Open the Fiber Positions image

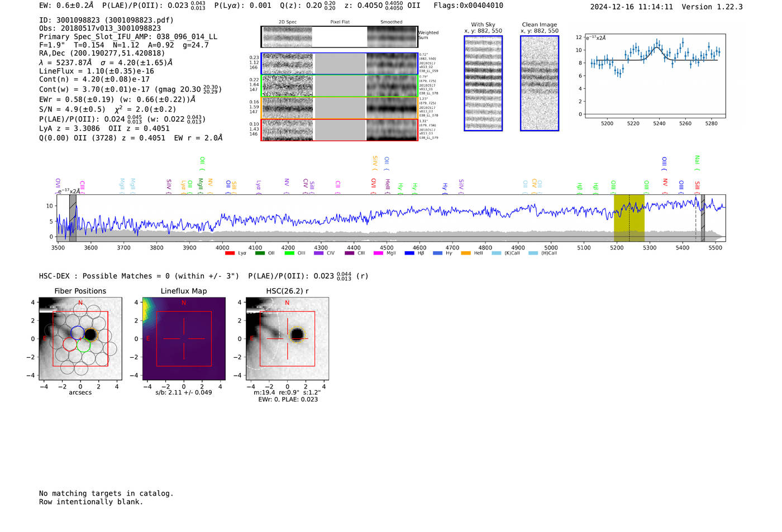80,339
